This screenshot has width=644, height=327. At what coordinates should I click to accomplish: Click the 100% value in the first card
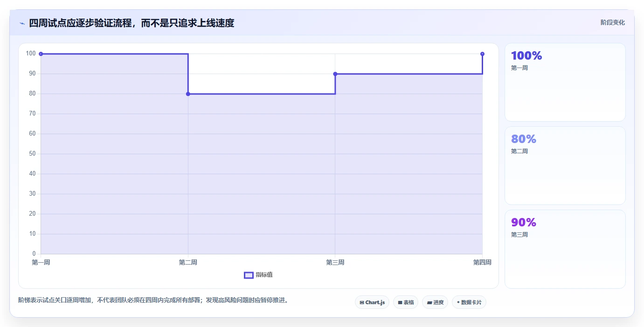526,56
